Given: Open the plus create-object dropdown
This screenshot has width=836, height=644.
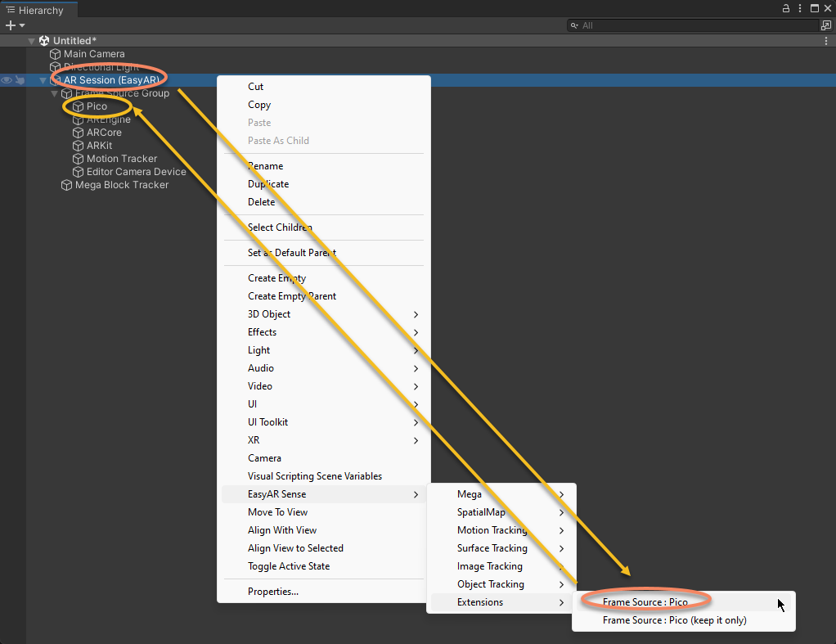Looking at the screenshot, I should tap(15, 25).
